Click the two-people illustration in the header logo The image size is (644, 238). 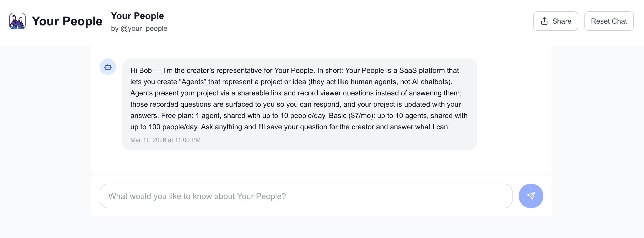pos(18,21)
